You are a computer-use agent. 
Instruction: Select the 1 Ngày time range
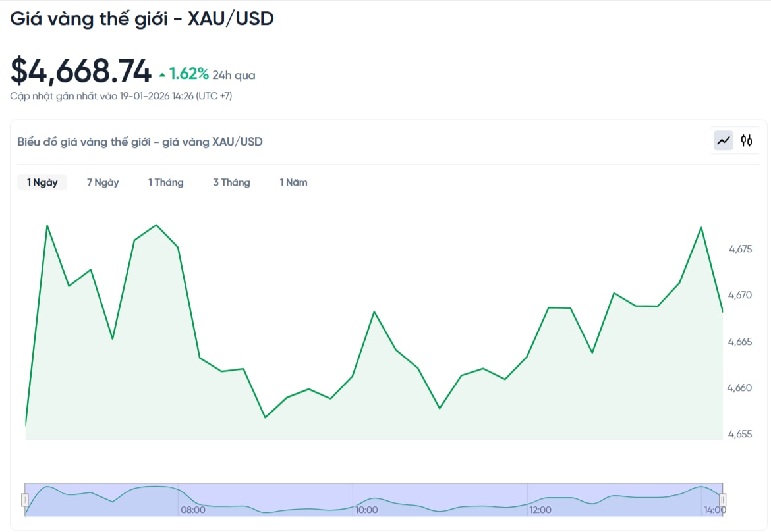42,182
